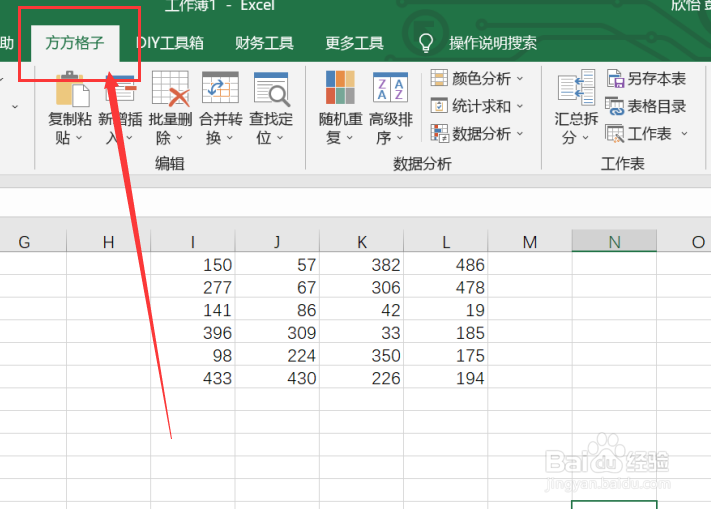Image resolution: width=711 pixels, height=509 pixels.
Task: Expand the 复制粘贴 dropdown arrow
Action: (x=79, y=137)
